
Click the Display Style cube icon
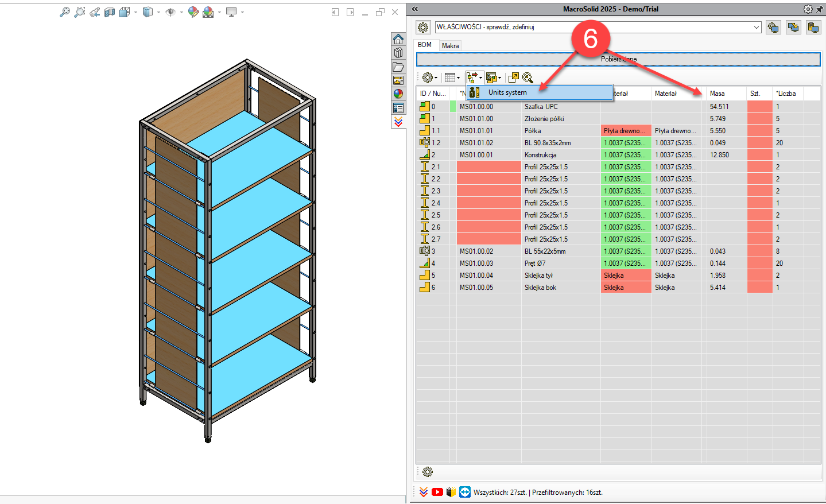click(x=148, y=12)
